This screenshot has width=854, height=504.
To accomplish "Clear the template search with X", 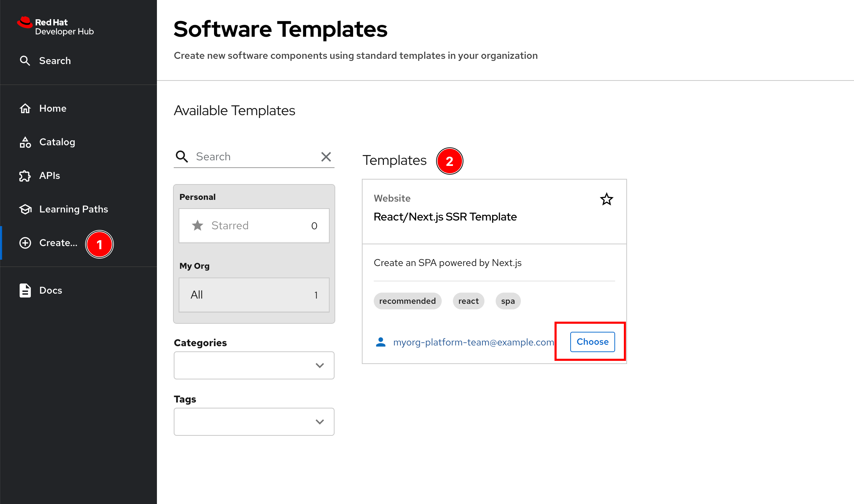I will pyautogui.click(x=326, y=157).
